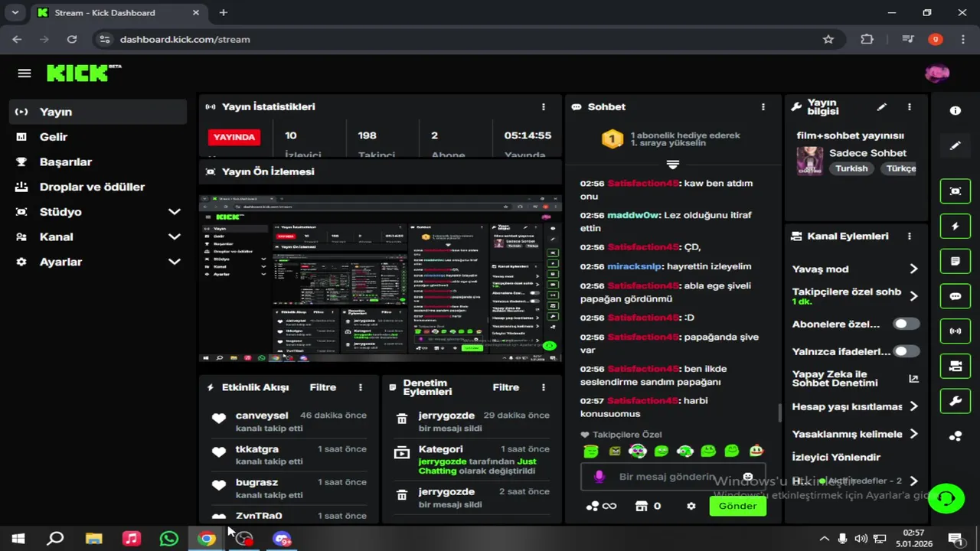Screen dimensions: 980x551
Task: Click Filtre in Denetim Eylemleri panel
Action: pyautogui.click(x=506, y=388)
